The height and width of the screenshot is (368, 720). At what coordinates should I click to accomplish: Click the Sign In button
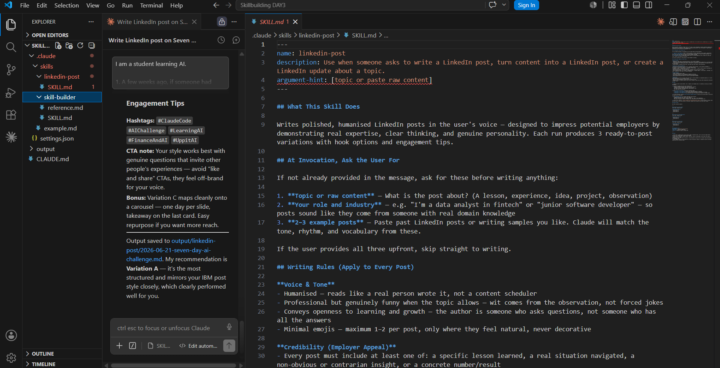pyautogui.click(x=526, y=5)
